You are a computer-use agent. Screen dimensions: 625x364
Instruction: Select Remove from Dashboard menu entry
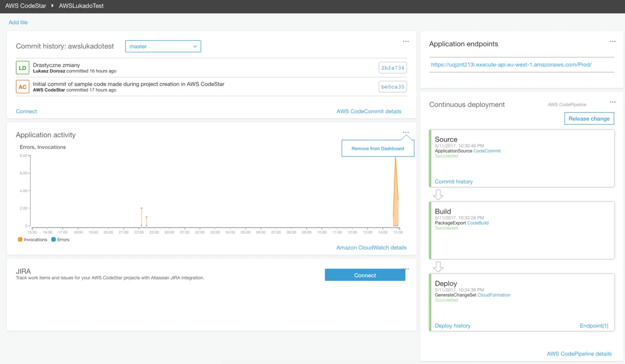378,149
